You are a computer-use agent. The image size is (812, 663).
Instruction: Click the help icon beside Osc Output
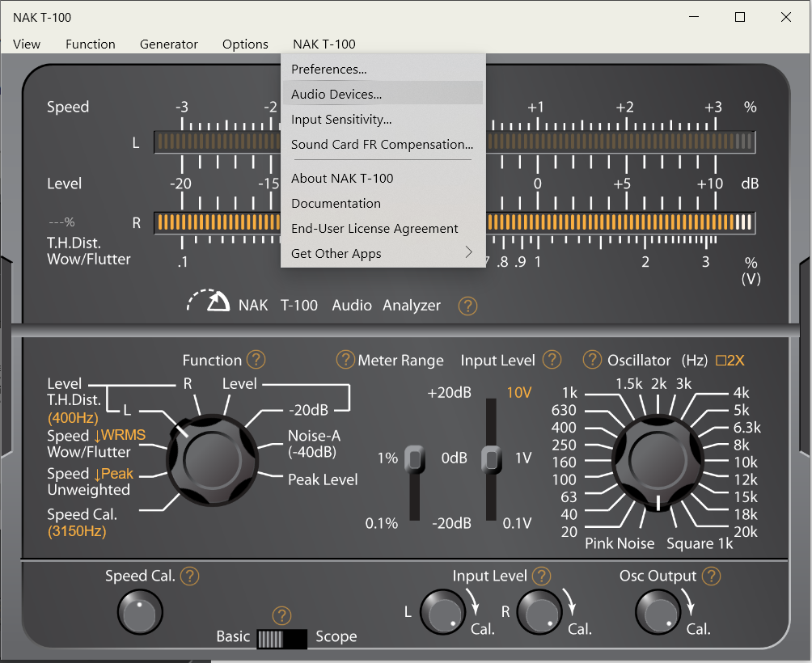(711, 576)
